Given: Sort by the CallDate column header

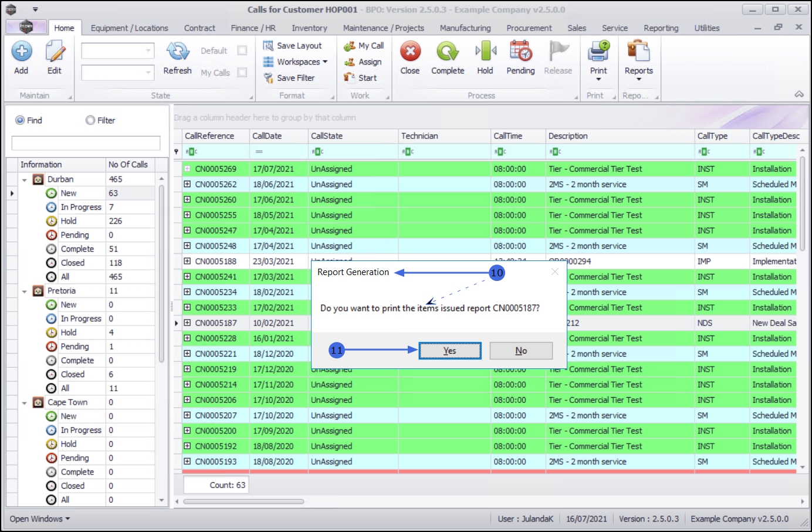Looking at the screenshot, I should [279, 136].
